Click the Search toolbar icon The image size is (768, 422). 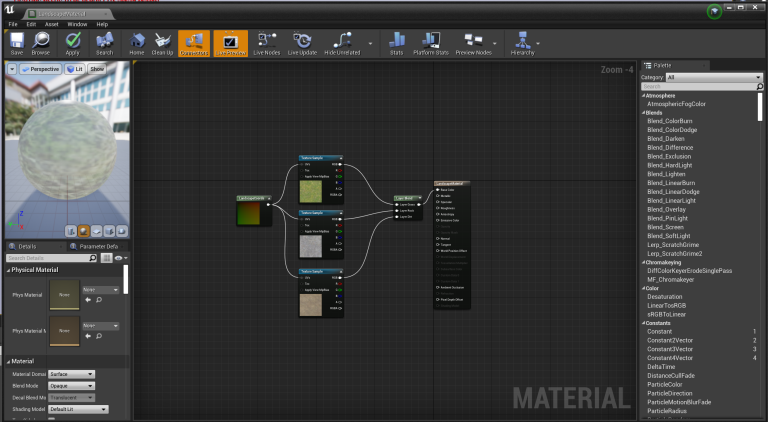coord(104,42)
